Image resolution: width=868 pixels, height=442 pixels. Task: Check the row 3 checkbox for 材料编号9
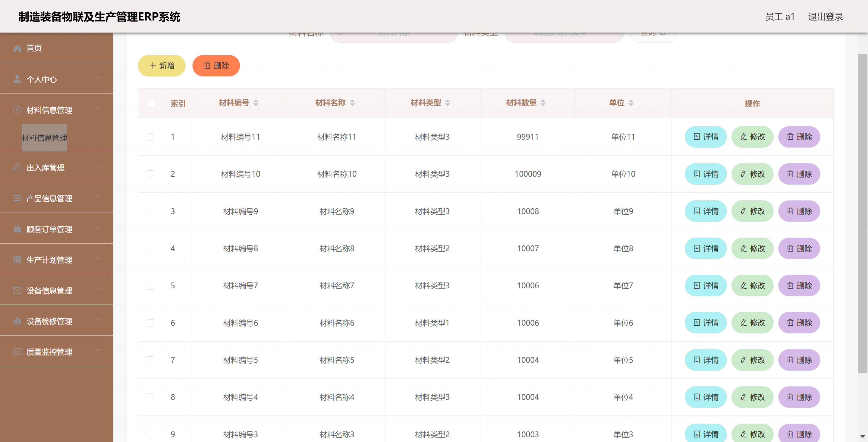click(x=151, y=211)
